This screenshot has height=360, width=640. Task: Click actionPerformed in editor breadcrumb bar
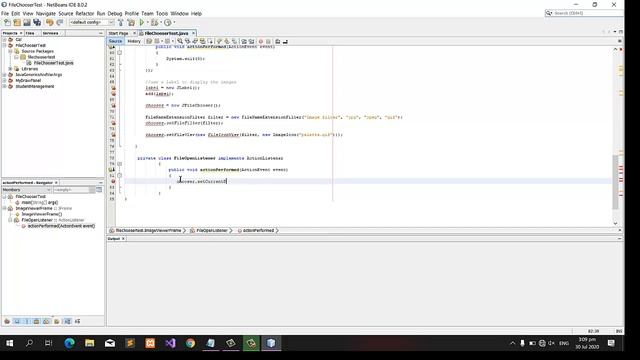click(258, 231)
